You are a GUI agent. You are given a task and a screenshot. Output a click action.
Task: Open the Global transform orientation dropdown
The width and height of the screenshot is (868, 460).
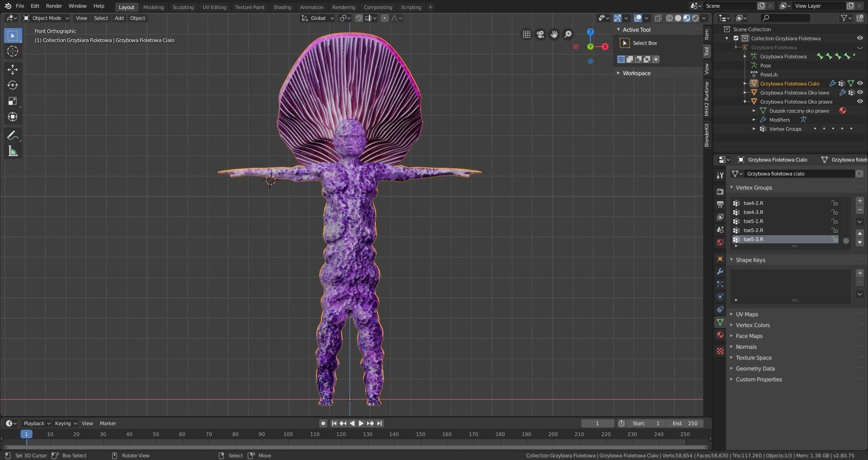(x=318, y=18)
